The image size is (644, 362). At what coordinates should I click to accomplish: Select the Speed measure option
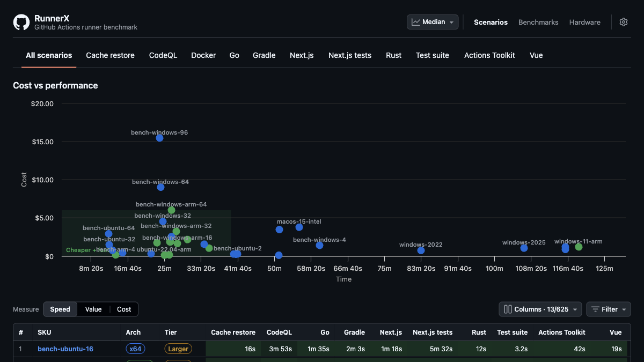pyautogui.click(x=60, y=309)
